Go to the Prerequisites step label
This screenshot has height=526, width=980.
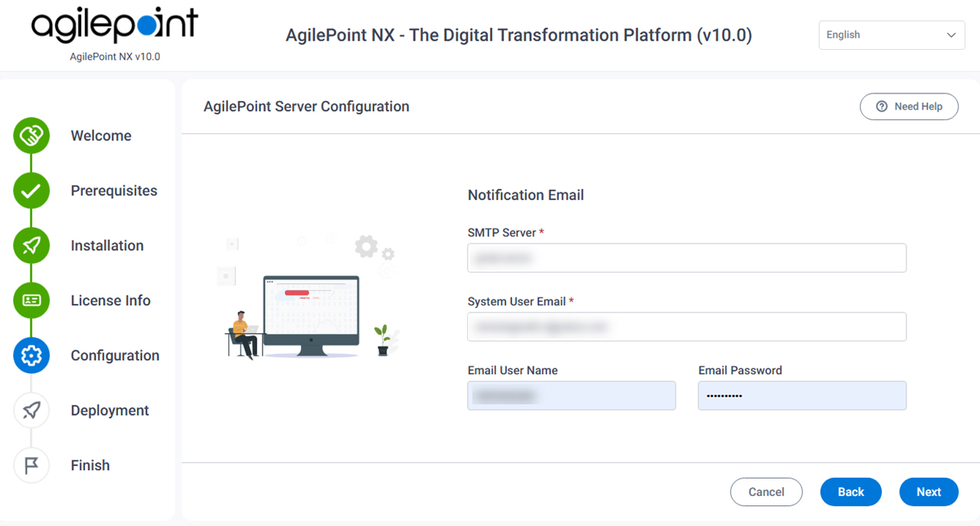(x=114, y=191)
